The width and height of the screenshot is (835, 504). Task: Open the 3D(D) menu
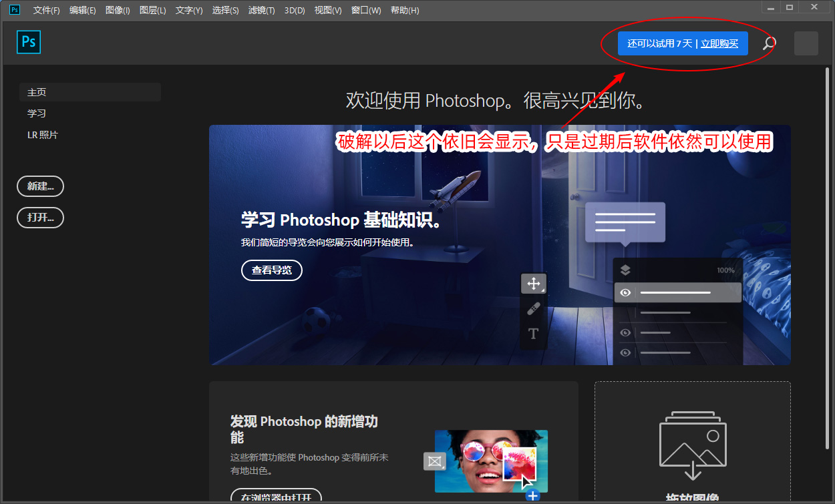pyautogui.click(x=295, y=11)
